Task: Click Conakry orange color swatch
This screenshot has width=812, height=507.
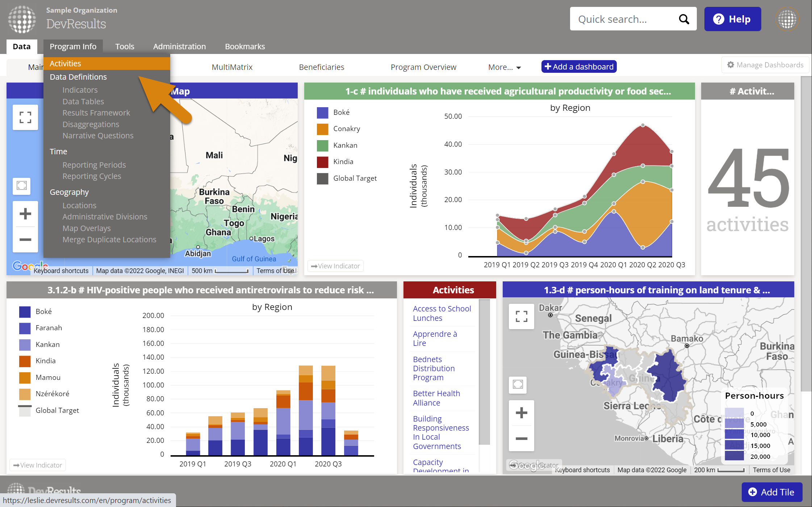Action: (322, 129)
